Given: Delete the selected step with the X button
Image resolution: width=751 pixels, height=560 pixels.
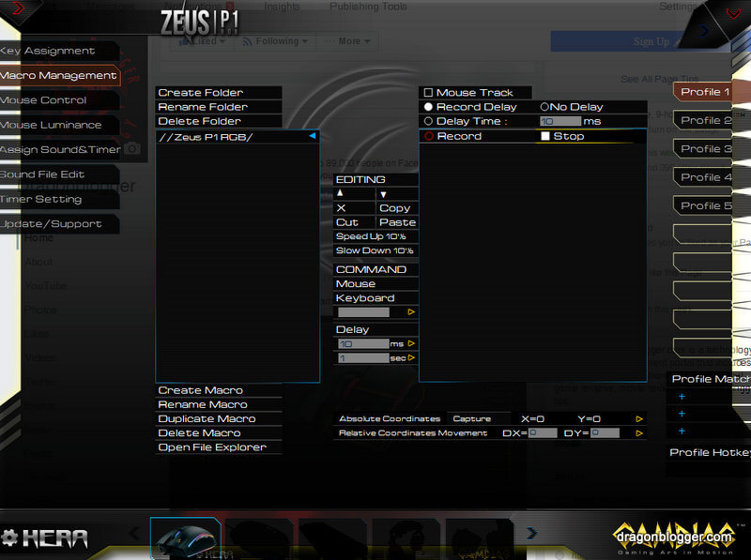Looking at the screenshot, I should (x=341, y=208).
